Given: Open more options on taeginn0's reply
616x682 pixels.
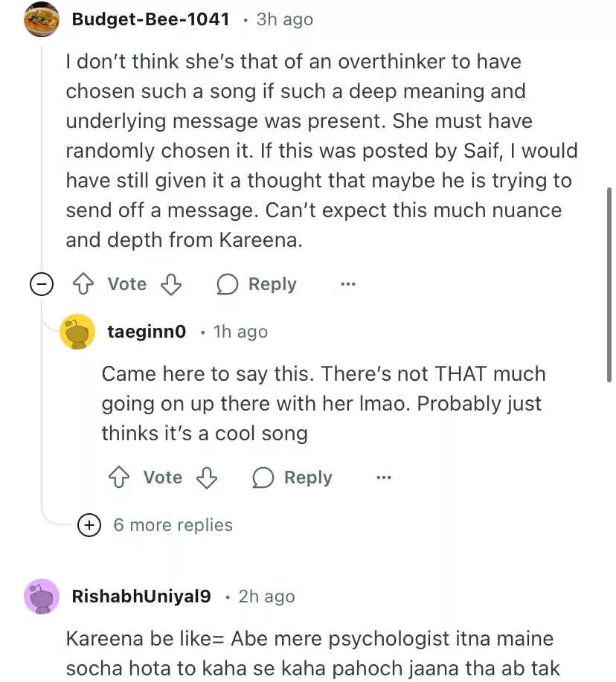Looking at the screenshot, I should pos(383,477).
